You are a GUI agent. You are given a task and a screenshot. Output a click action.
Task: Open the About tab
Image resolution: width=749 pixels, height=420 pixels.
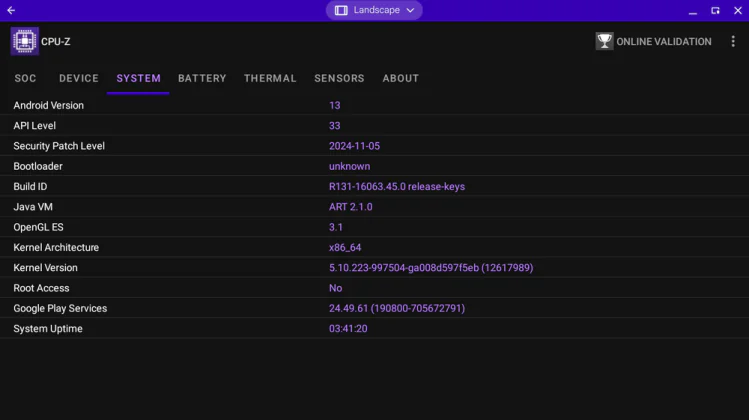click(400, 78)
